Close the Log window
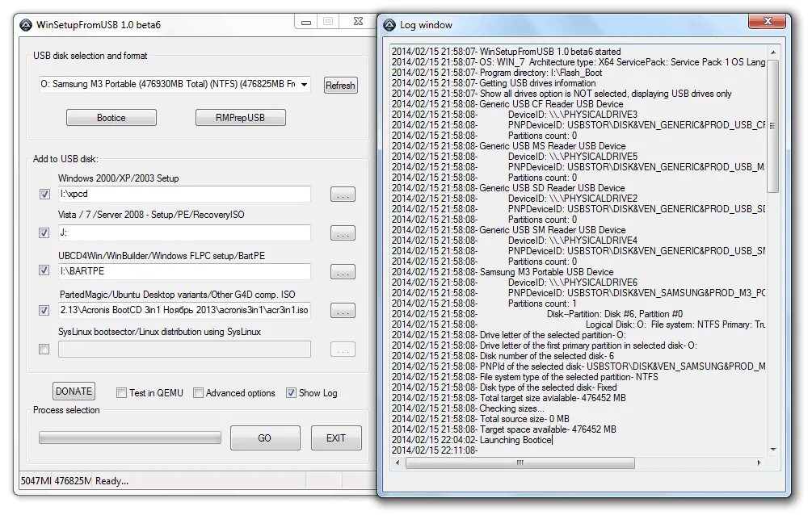 point(768,21)
